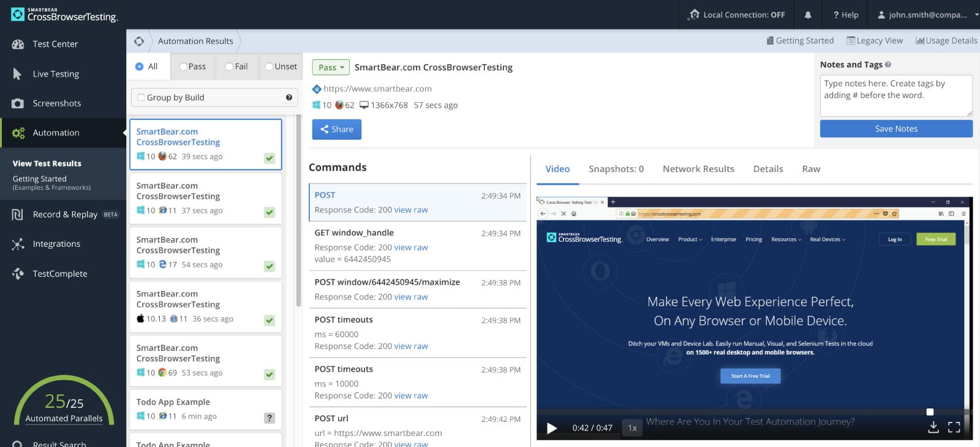The image size is (980, 447).
Task: Open view raw for GET window_handle
Action: [411, 247]
